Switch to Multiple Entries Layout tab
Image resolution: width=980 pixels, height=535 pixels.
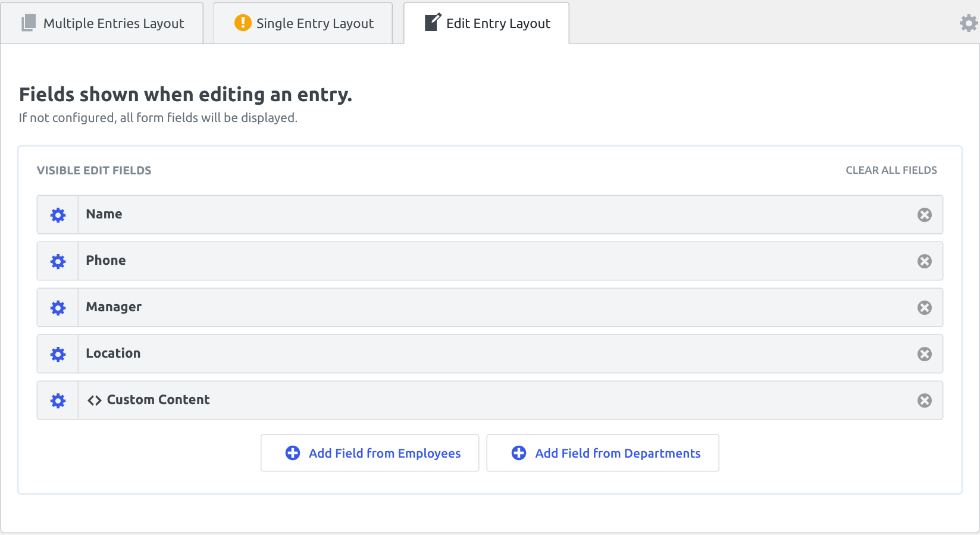tap(102, 23)
